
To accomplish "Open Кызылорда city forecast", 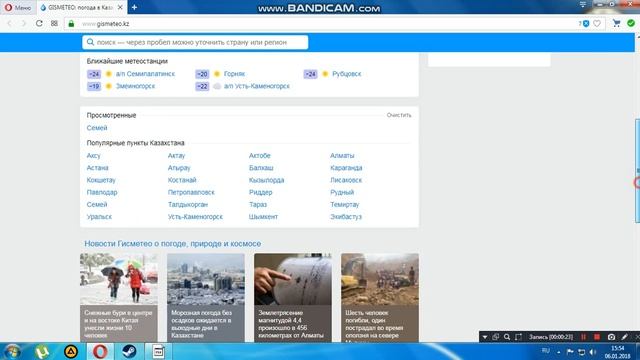I will point(267,180).
